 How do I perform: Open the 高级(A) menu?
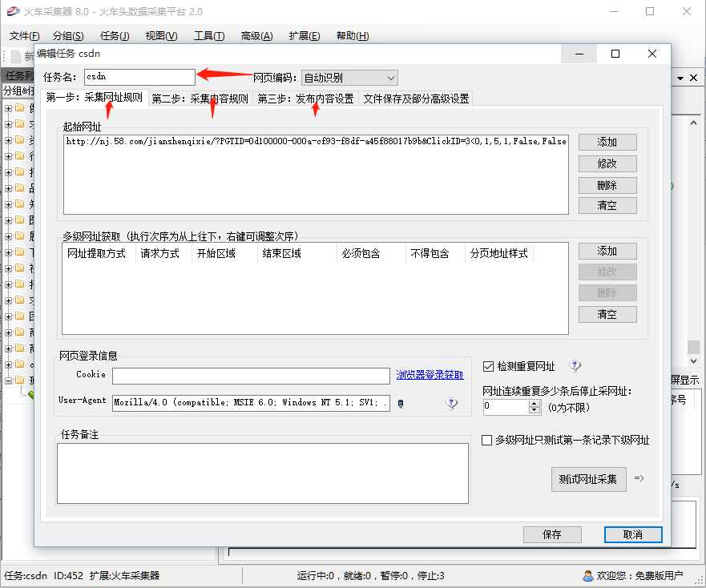point(256,35)
